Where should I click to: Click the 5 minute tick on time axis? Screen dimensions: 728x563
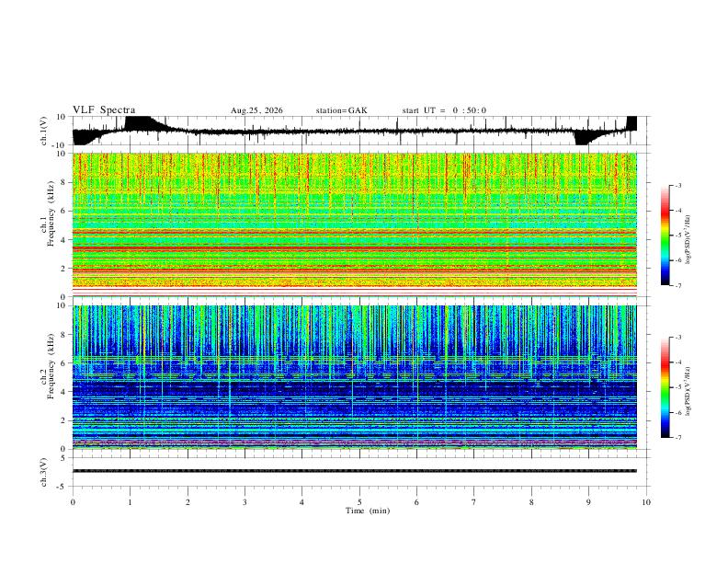click(359, 502)
